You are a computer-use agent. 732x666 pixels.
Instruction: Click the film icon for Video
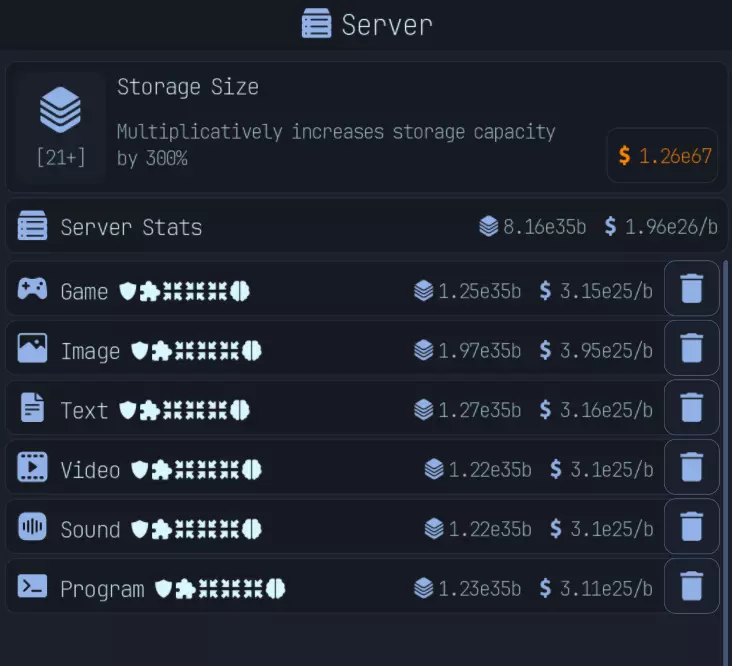[x=32, y=467]
